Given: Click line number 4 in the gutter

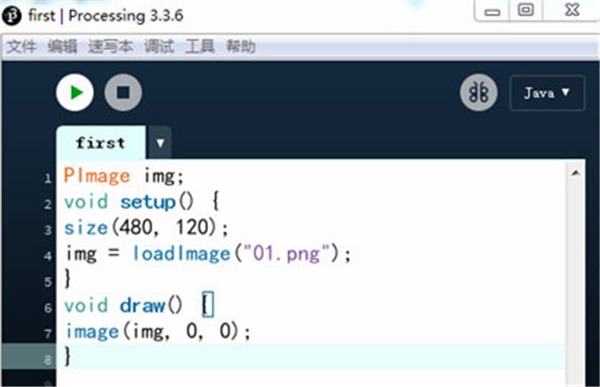Looking at the screenshot, I should click(48, 256).
